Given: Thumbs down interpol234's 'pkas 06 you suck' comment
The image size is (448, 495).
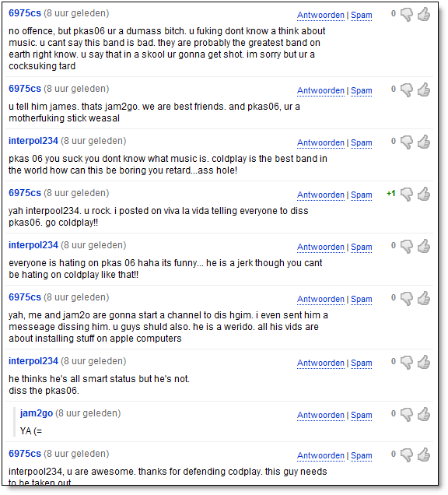Looking at the screenshot, I should click(x=407, y=142).
